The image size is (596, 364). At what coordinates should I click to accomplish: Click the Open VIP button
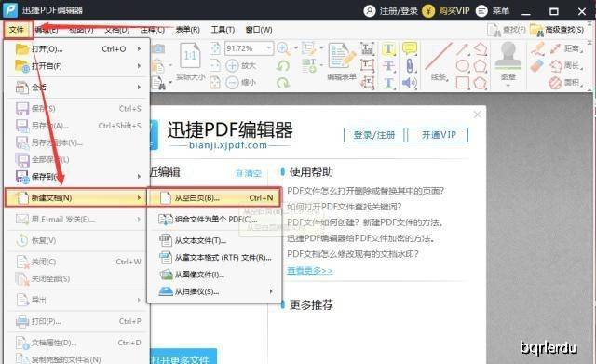pyautogui.click(x=438, y=135)
